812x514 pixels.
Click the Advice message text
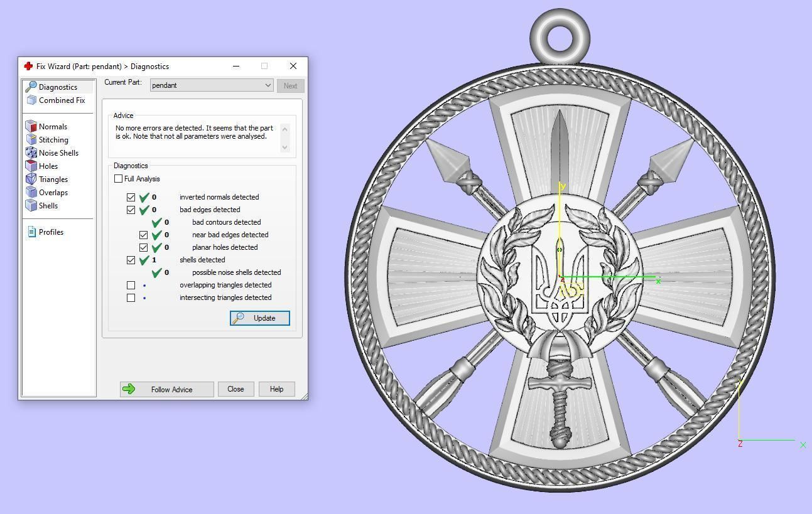pos(194,132)
